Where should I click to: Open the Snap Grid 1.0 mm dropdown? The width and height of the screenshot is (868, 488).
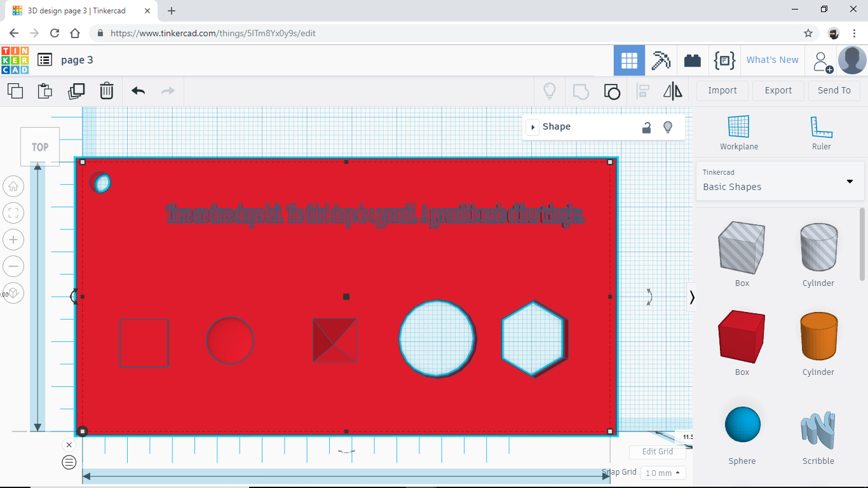pos(663,473)
